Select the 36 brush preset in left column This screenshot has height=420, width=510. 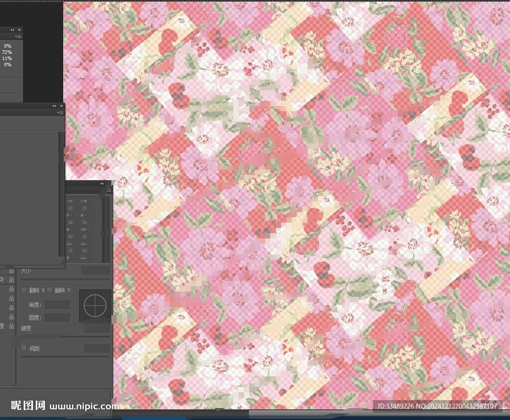70,219
